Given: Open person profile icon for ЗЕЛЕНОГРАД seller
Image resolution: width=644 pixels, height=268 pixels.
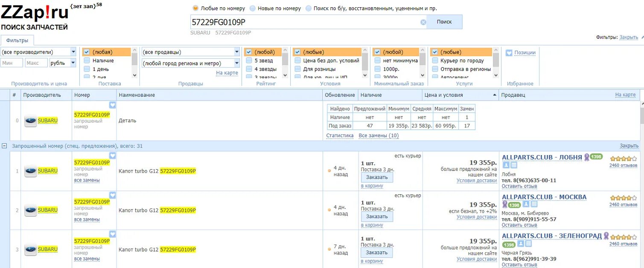Looking at the screenshot, I should pyautogui.click(x=520, y=244).
